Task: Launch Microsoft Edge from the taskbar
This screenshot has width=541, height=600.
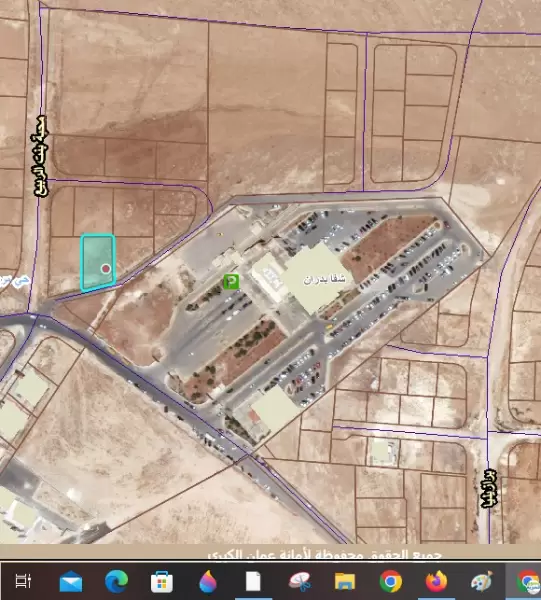Action: [x=116, y=581]
